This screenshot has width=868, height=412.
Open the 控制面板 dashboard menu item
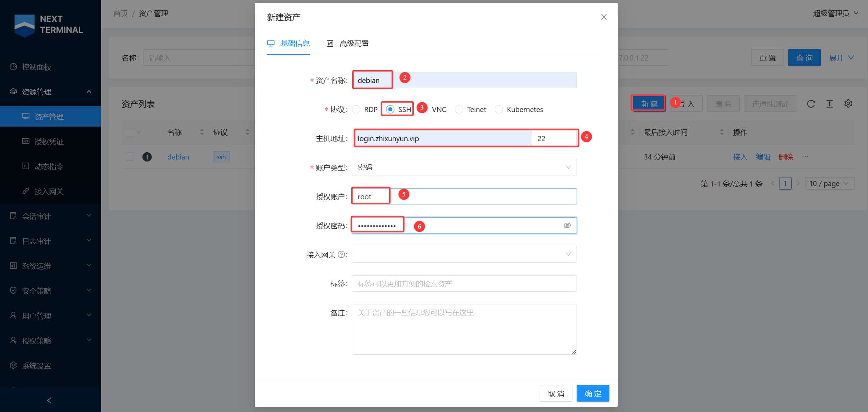pos(37,67)
